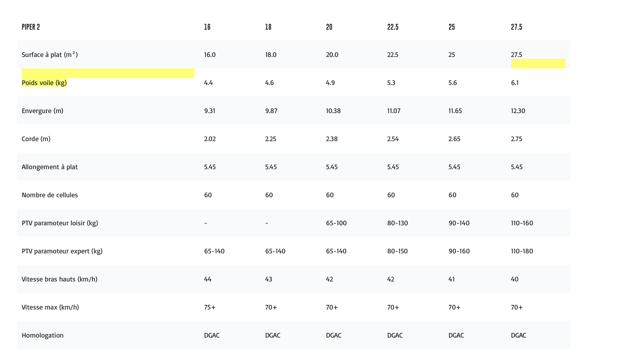Click the Vitesse max (km/h) label
Viewport: 630px width, 364px height.
50,307
